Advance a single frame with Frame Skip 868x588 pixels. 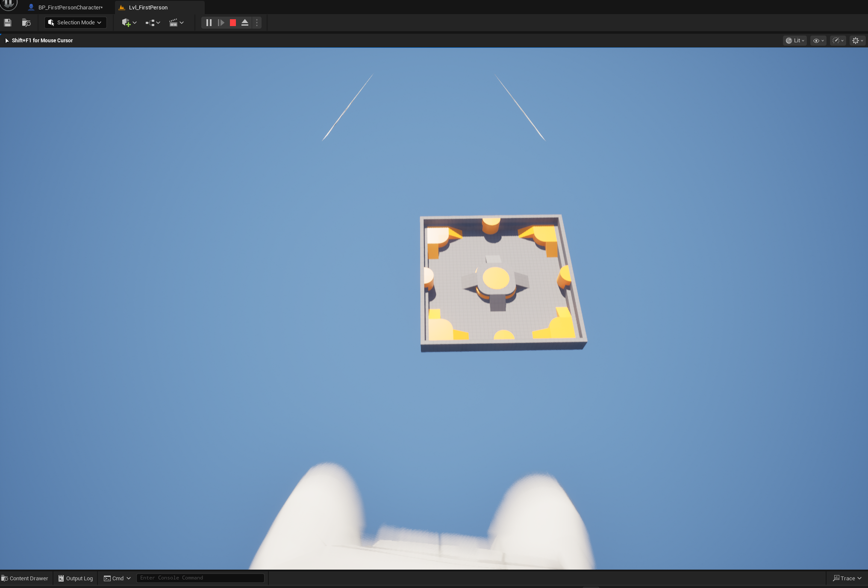[221, 23]
